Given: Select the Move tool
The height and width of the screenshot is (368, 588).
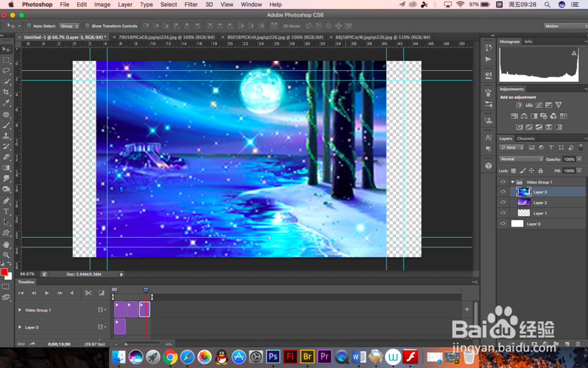Looking at the screenshot, I should (x=6, y=49).
